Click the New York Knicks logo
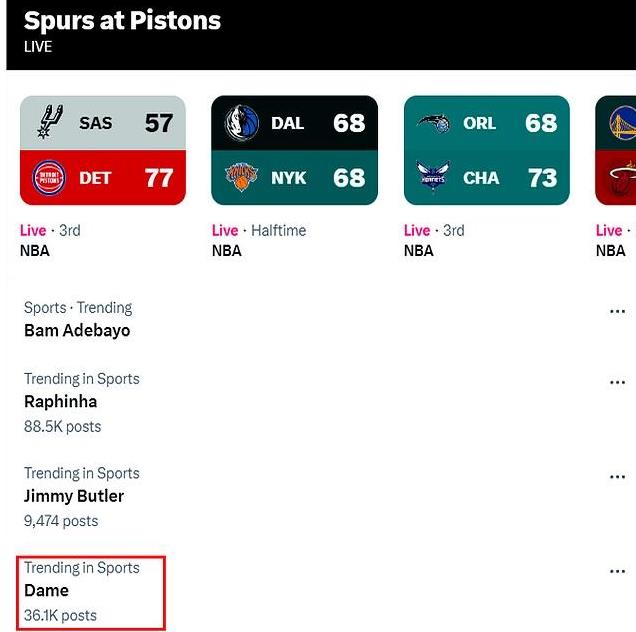Image resolution: width=636 pixels, height=632 pixels. tap(241, 178)
